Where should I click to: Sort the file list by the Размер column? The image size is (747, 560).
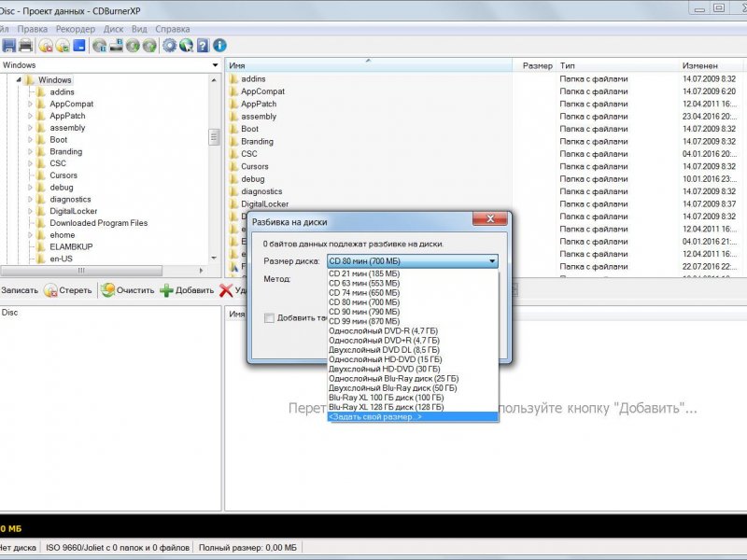[x=533, y=65]
